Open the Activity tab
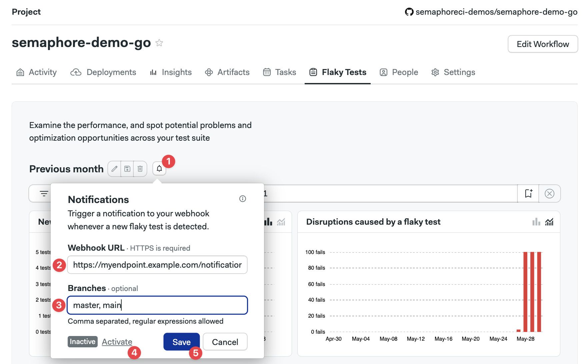Viewport: 588px width, 364px height. tap(36, 72)
